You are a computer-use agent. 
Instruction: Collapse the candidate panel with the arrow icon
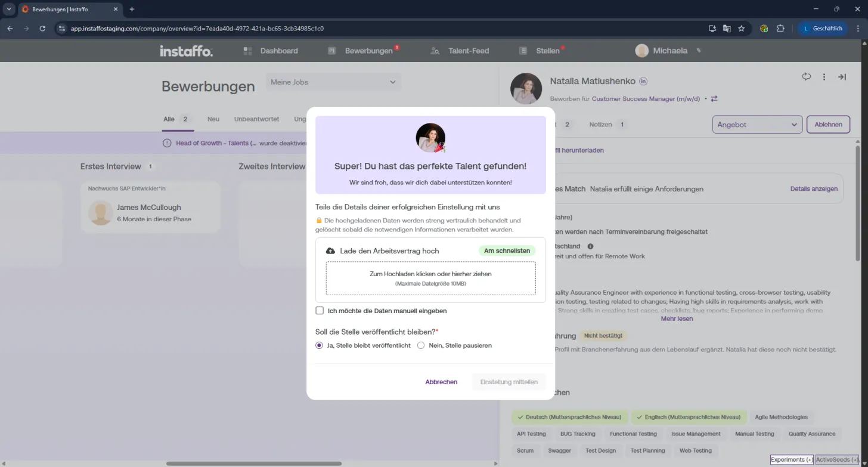click(x=842, y=77)
